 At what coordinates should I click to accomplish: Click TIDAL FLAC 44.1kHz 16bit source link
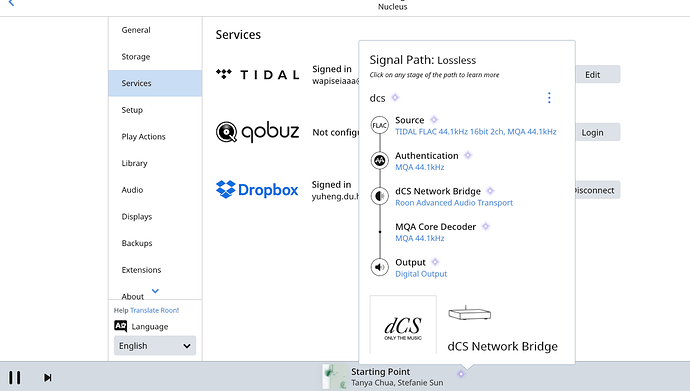476,132
